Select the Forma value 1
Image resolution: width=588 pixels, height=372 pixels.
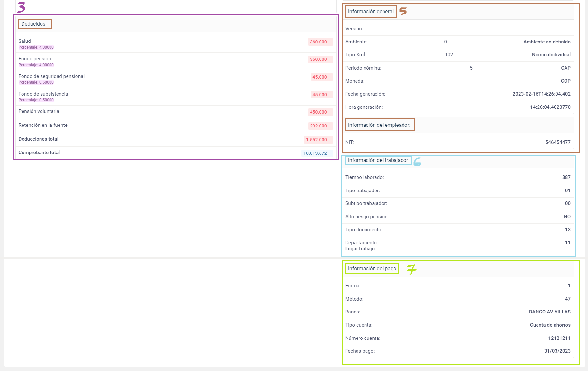[x=569, y=286]
